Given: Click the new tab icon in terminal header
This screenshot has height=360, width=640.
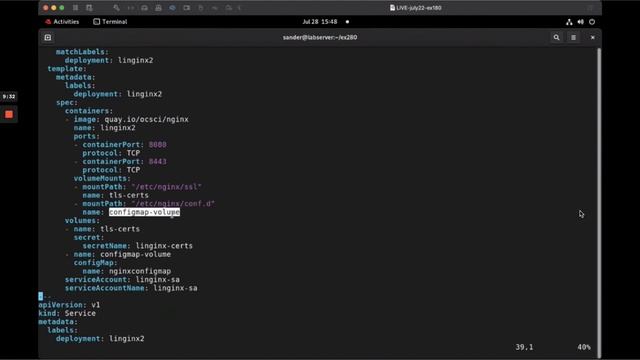Looking at the screenshot, I should 48,38.
